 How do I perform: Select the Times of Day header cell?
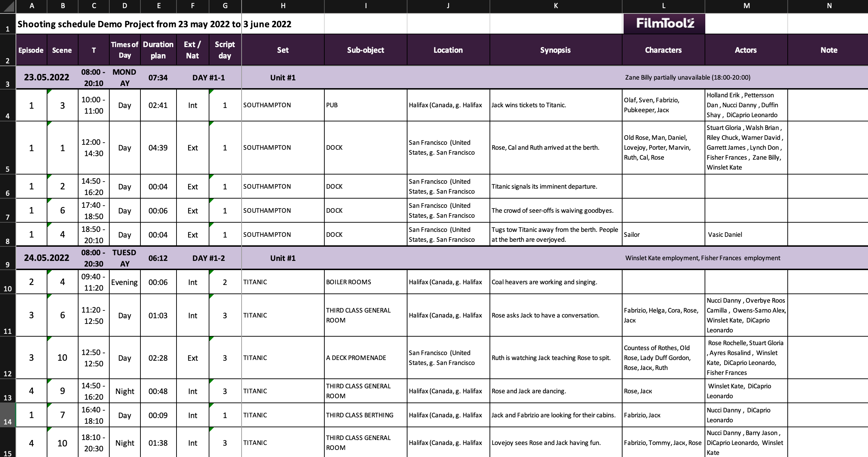pos(125,50)
